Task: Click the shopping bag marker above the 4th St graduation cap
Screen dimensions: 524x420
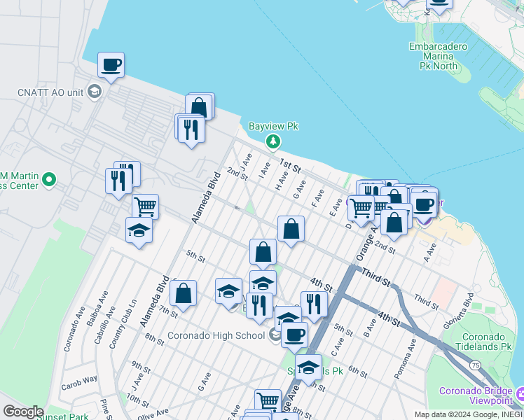Action: tap(263, 253)
